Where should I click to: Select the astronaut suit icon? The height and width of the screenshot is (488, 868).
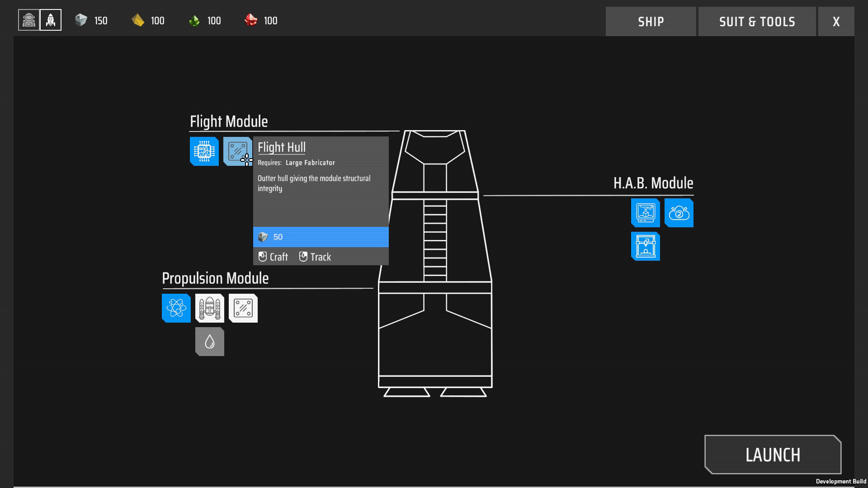pos(29,20)
